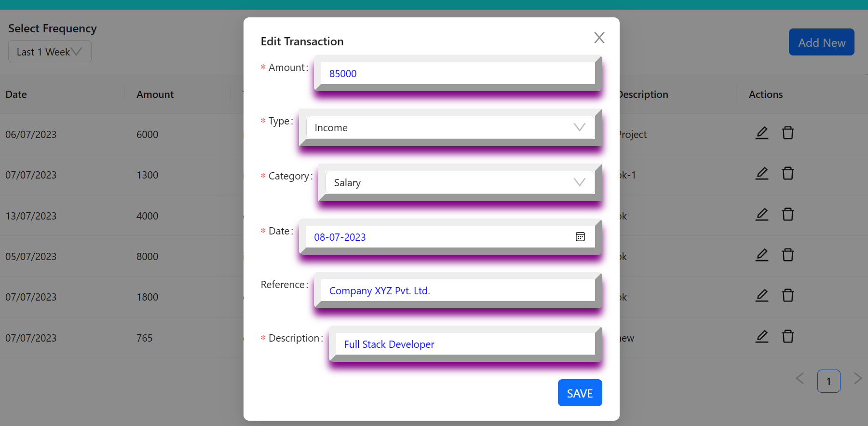This screenshot has width=868, height=426.
Task: Save the edited transaction
Action: [580, 393]
